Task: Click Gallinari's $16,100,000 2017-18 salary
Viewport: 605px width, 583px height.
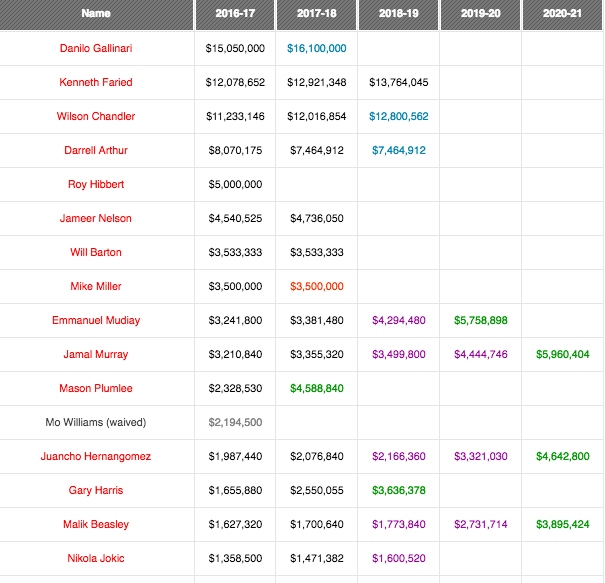Action: pos(316,48)
